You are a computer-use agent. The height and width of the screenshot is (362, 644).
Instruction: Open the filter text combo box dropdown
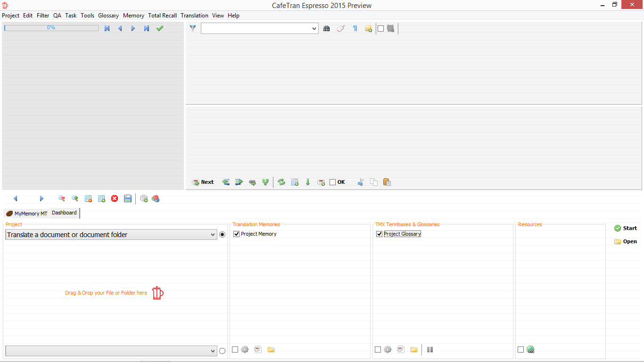pos(314,29)
